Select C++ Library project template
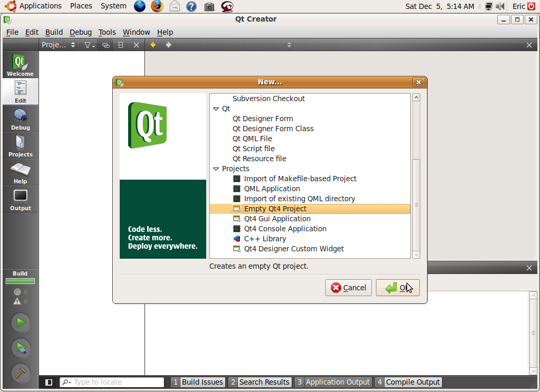Screen dimensions: 540x392 click(x=265, y=239)
